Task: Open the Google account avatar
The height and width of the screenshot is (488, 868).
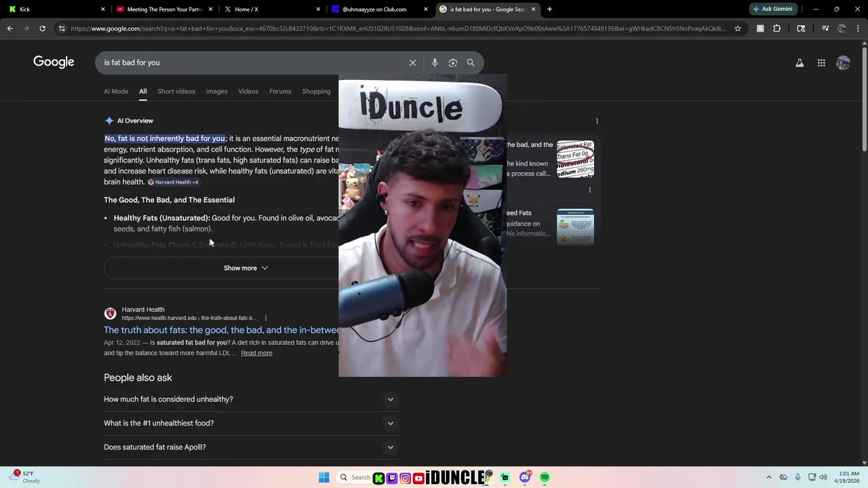Action: 843,62
